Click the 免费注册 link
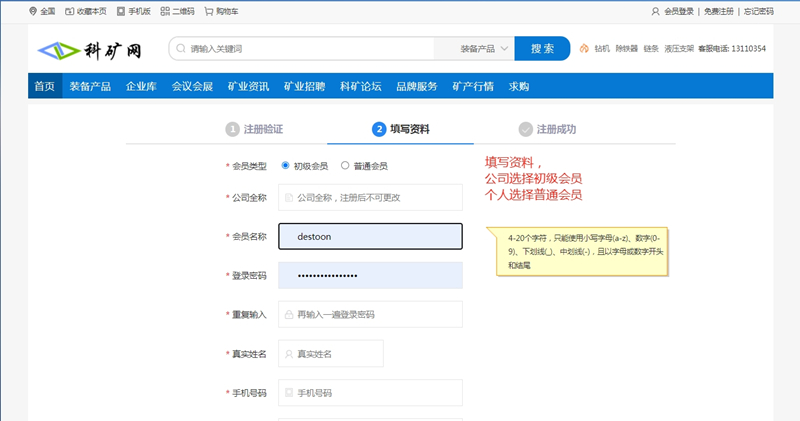 pyautogui.click(x=718, y=11)
